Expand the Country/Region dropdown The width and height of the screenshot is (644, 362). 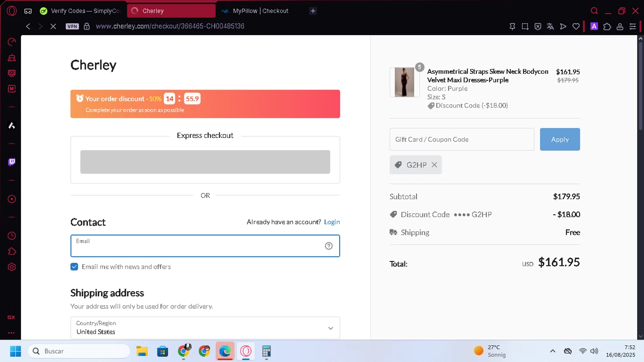pyautogui.click(x=205, y=328)
